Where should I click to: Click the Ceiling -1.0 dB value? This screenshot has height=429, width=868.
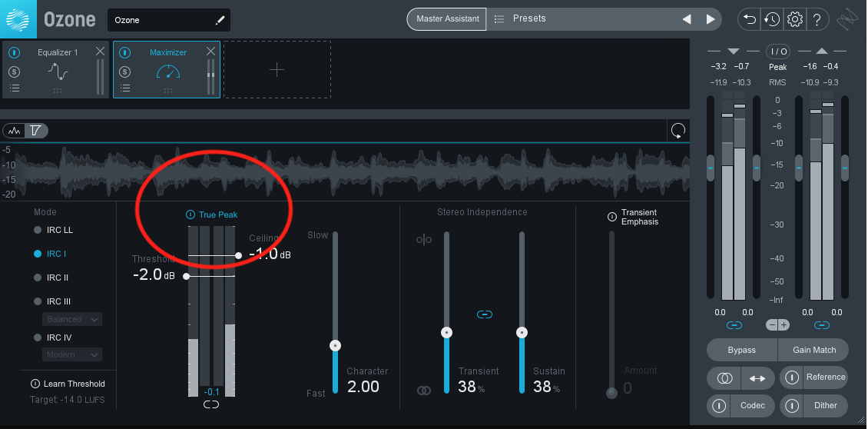[x=270, y=254]
